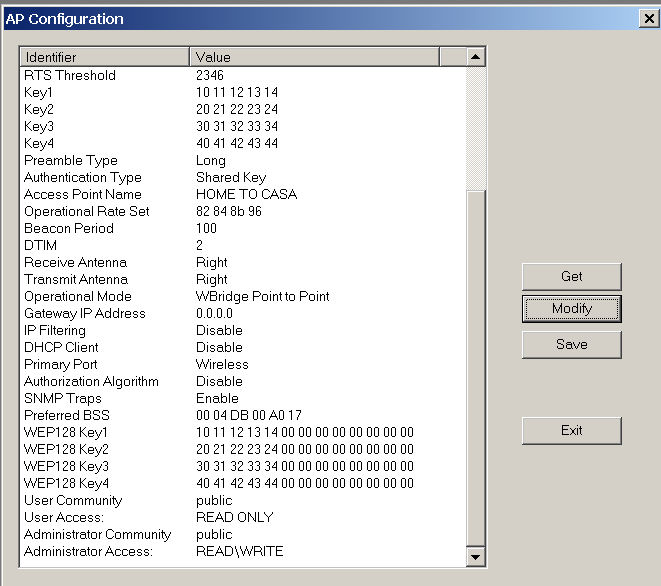Image resolution: width=661 pixels, height=586 pixels.
Task: Exit the AP Configuration dialog
Action: [571, 430]
